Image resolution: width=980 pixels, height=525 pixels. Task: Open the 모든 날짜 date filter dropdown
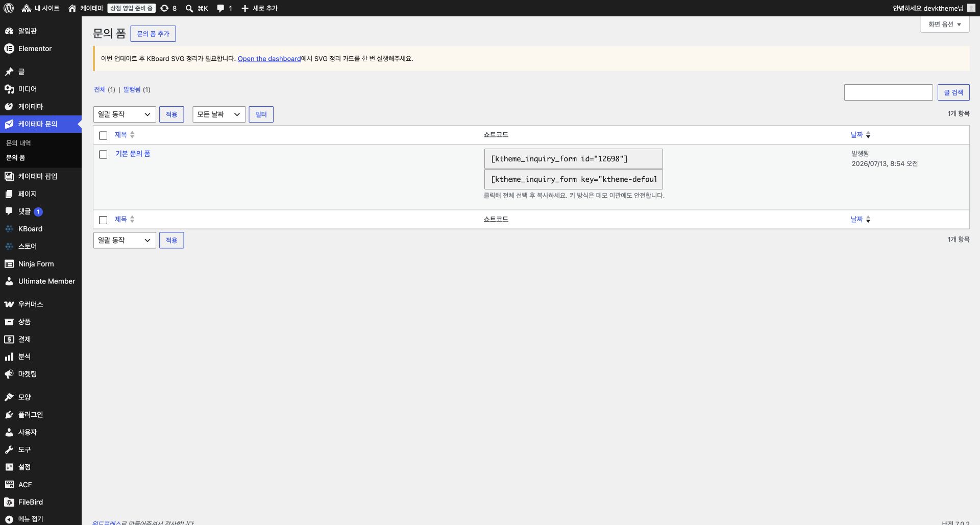[x=219, y=114]
